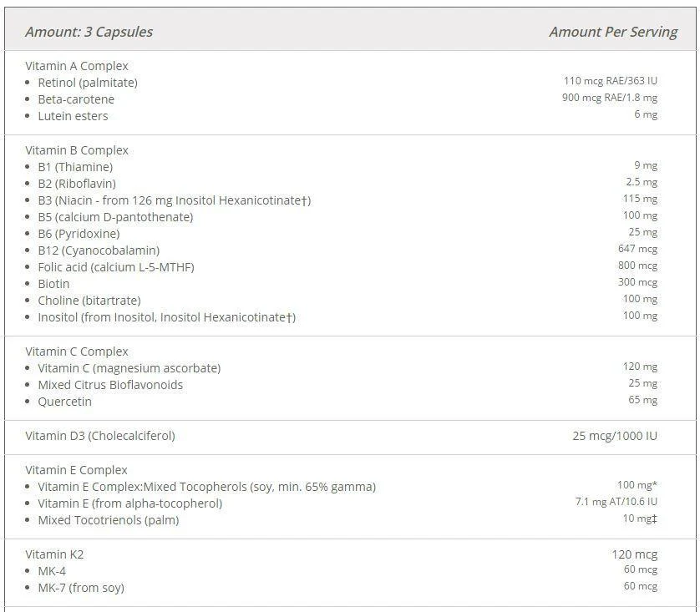Screen dimensions: 700x612
Task: Click the Amount Per Serving header
Action: coord(613,32)
